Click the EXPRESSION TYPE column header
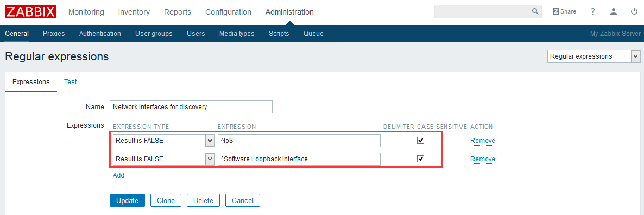 141,127
